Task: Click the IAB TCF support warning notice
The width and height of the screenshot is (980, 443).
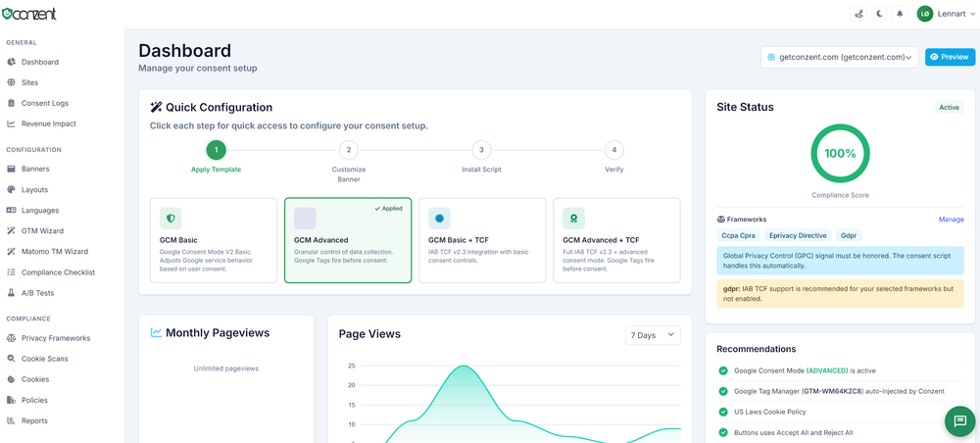Action: point(840,294)
